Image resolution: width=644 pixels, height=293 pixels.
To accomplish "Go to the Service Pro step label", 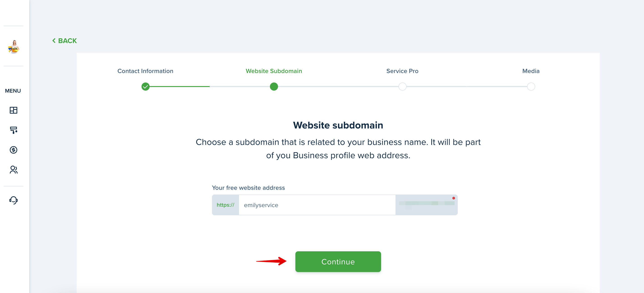I will [x=402, y=71].
